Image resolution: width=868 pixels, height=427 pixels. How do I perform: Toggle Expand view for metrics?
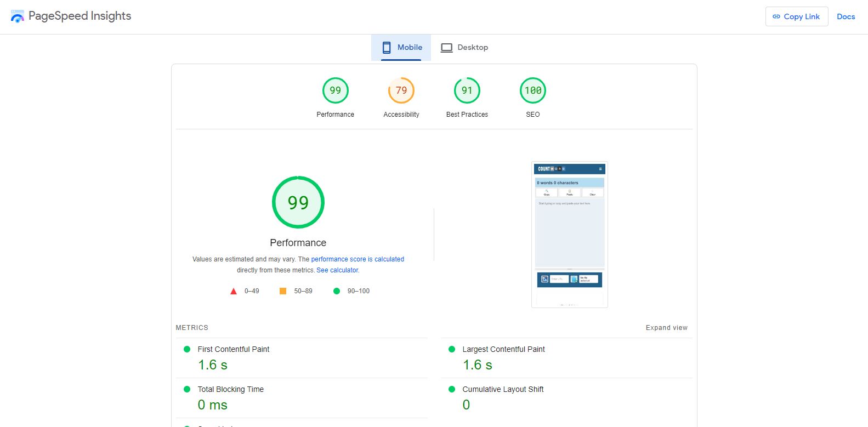tap(666, 328)
